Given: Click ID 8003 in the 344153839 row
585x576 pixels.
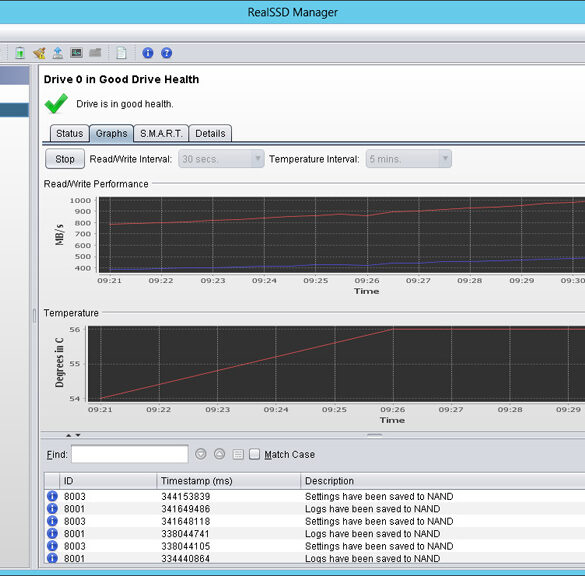Looking at the screenshot, I should coord(75,497).
